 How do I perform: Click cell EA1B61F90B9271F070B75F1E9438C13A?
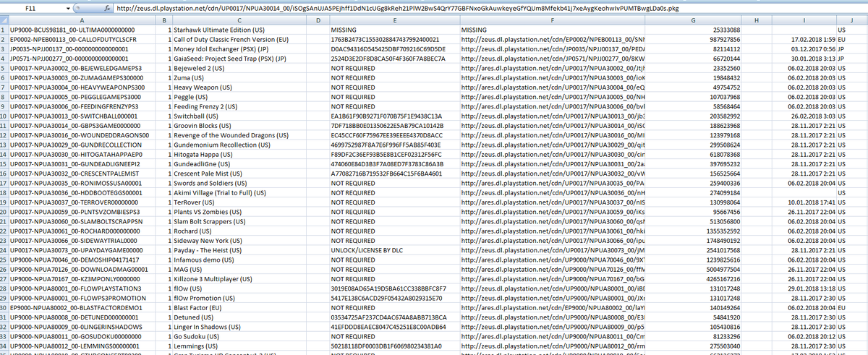point(394,116)
